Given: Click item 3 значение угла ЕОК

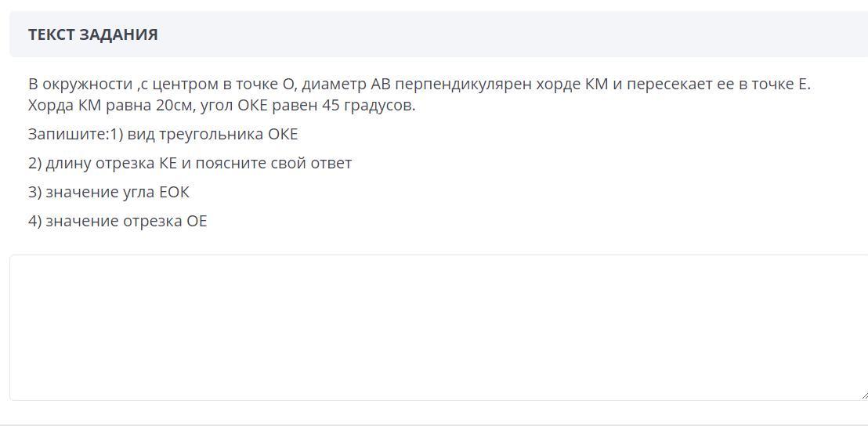Looking at the screenshot, I should [108, 192].
